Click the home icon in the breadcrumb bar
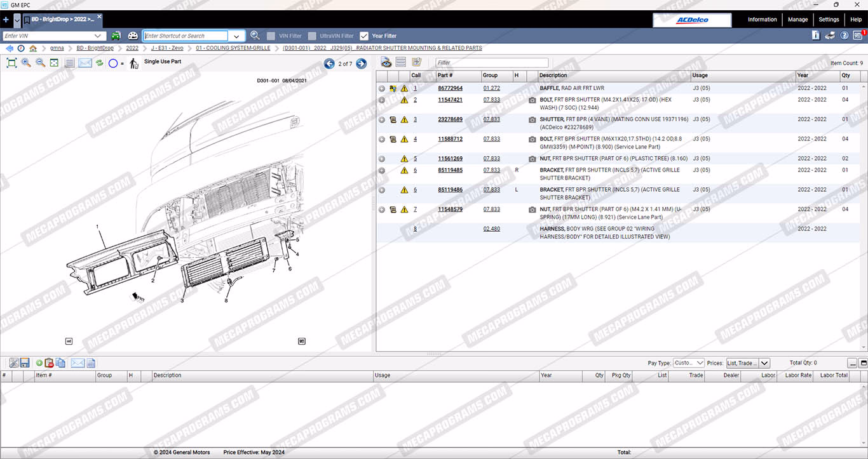Viewport: 868px width, 459px height. pos(33,48)
